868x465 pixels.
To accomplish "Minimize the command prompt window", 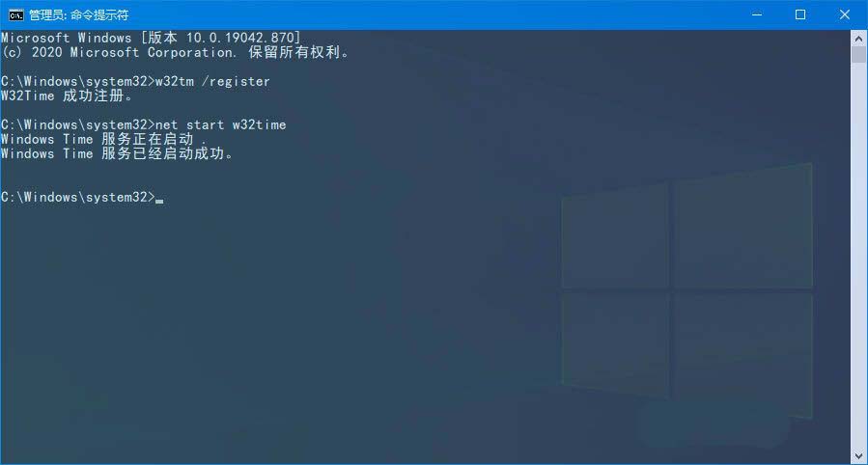I will tap(757, 14).
